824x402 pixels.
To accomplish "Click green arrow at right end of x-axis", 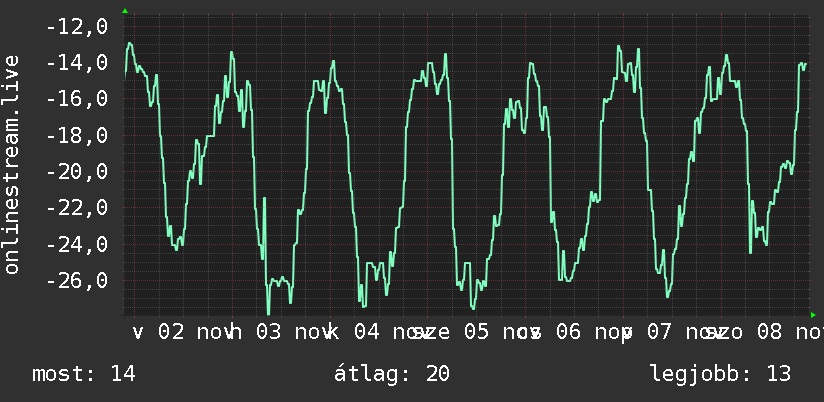I will tap(813, 315).
